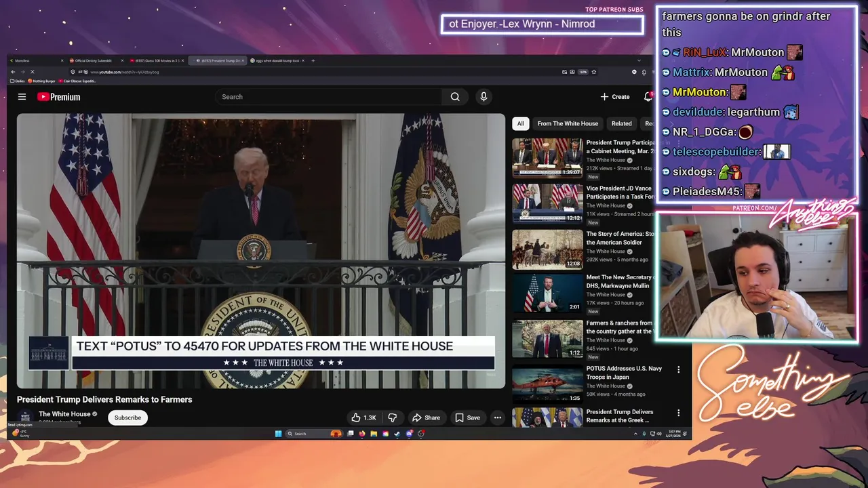Click the YouTube search input field

(x=328, y=97)
